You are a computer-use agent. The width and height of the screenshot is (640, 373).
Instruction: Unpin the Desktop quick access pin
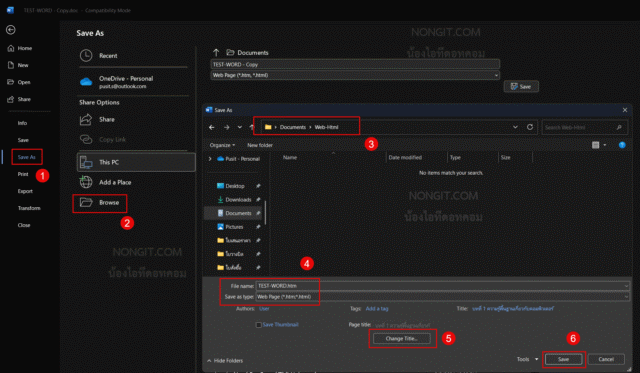coord(258,186)
